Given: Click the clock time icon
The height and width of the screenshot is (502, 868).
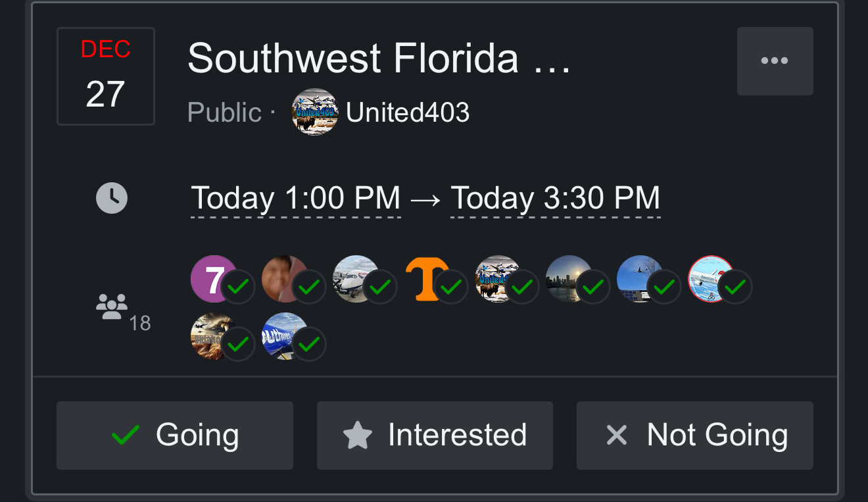Looking at the screenshot, I should tap(112, 198).
